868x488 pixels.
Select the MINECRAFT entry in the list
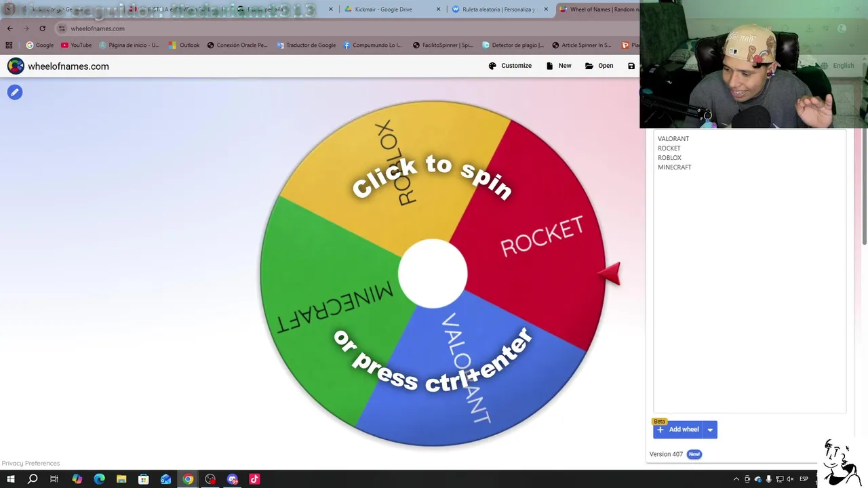(674, 167)
